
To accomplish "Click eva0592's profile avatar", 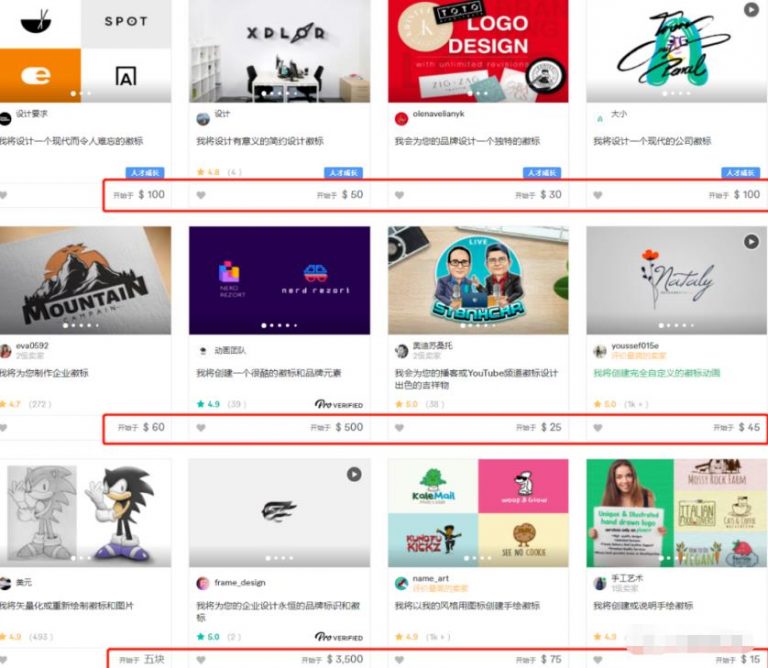I will point(6,350).
